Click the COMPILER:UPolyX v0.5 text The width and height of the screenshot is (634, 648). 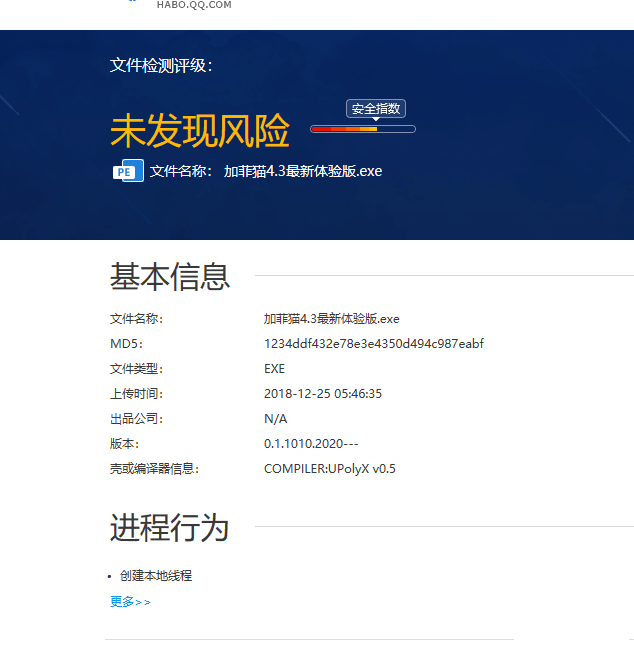[329, 469]
